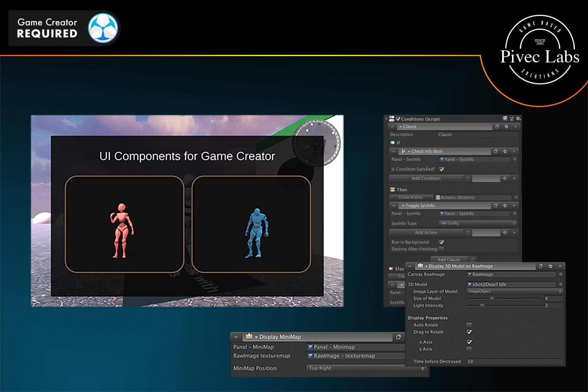This screenshot has height=392, width=588.
Task: Click the Add Condition button
Action: [426, 179]
